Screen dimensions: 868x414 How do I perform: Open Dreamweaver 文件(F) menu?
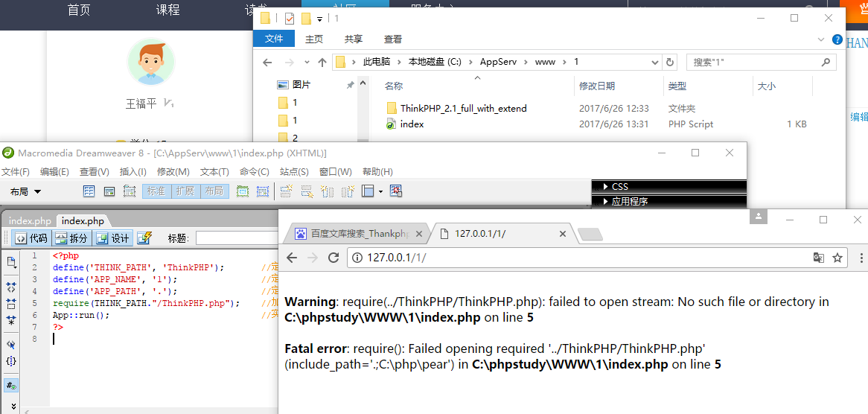16,172
